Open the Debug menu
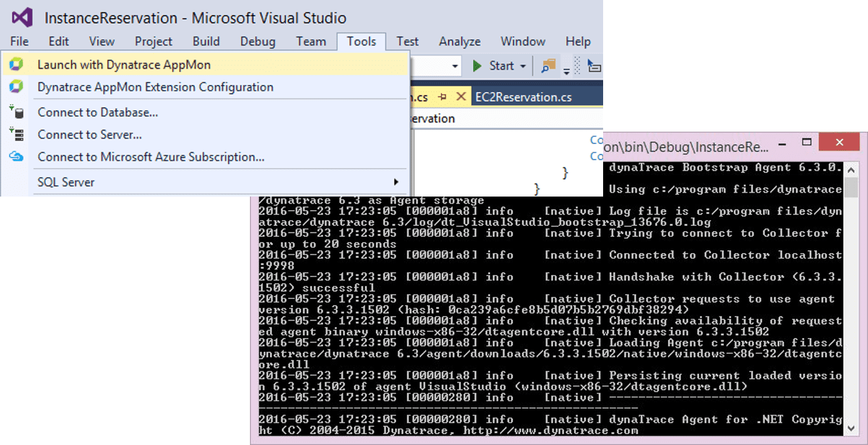 coord(258,42)
